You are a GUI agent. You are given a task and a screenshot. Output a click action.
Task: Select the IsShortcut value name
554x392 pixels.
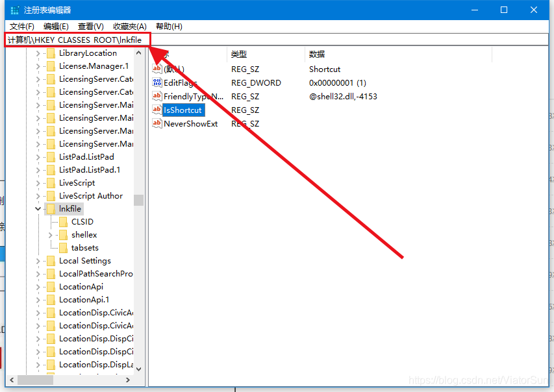pyautogui.click(x=183, y=110)
